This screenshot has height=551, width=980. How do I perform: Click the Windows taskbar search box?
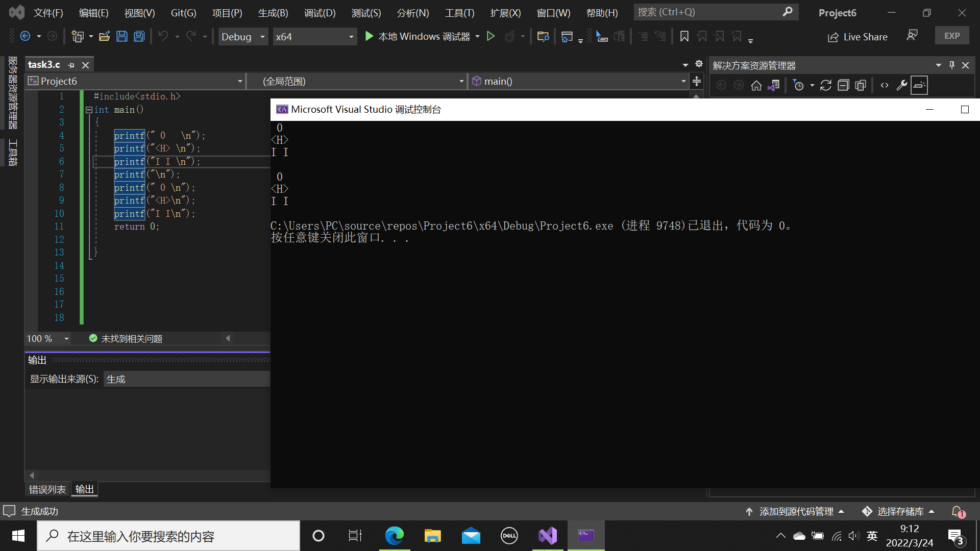tap(168, 536)
